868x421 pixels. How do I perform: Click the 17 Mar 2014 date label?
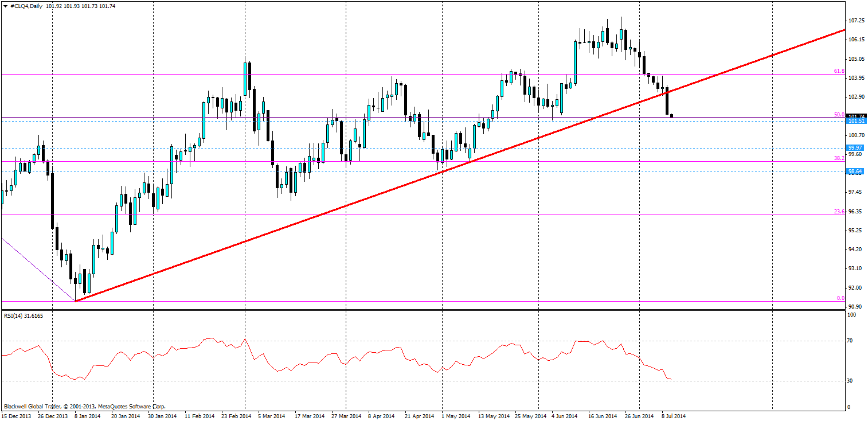(310, 416)
